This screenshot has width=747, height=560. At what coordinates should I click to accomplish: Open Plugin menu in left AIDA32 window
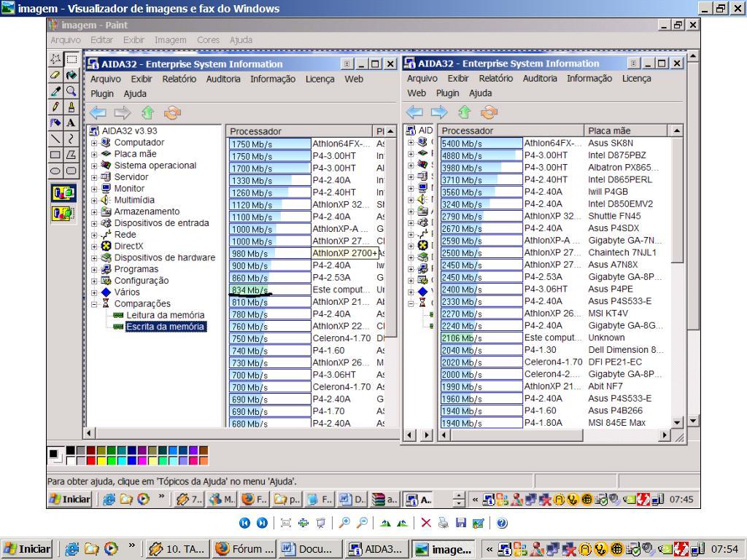(102, 94)
